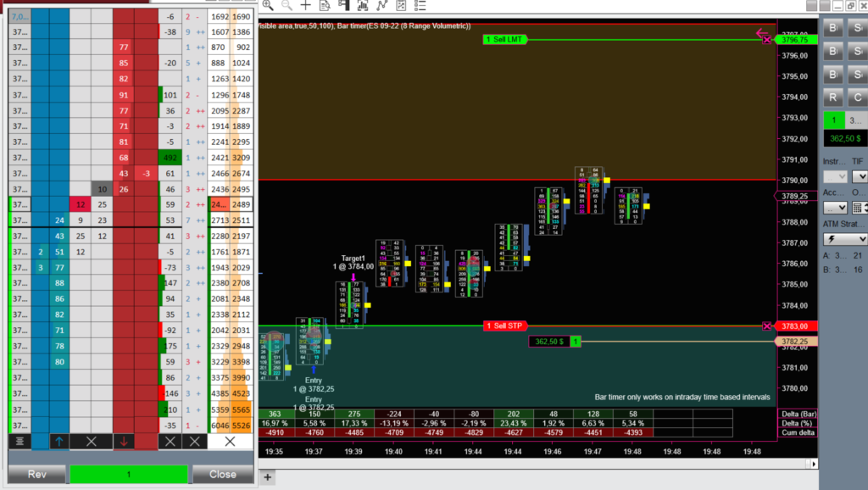Click the Delta (Bar) row label
Image resolution: width=868 pixels, height=490 pixels.
coord(798,415)
